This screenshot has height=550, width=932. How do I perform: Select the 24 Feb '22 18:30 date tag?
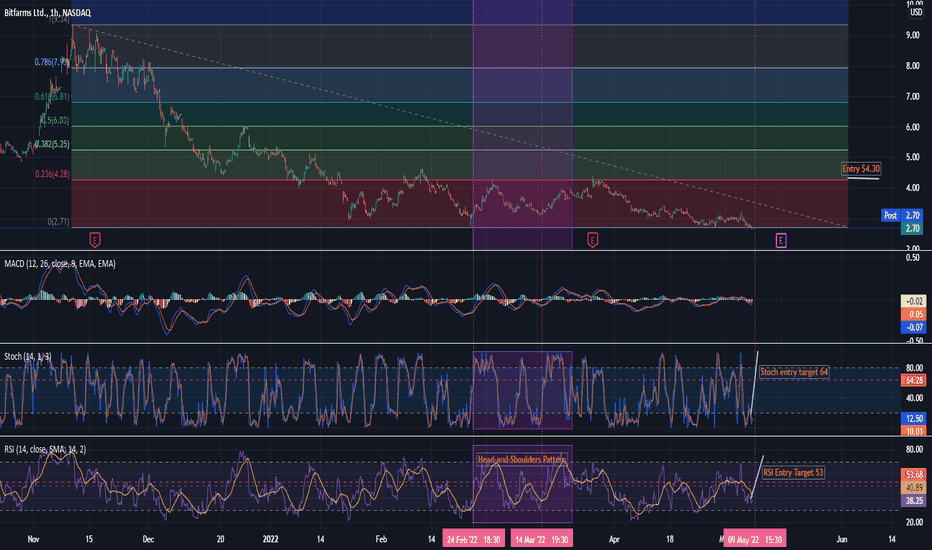coord(474,540)
